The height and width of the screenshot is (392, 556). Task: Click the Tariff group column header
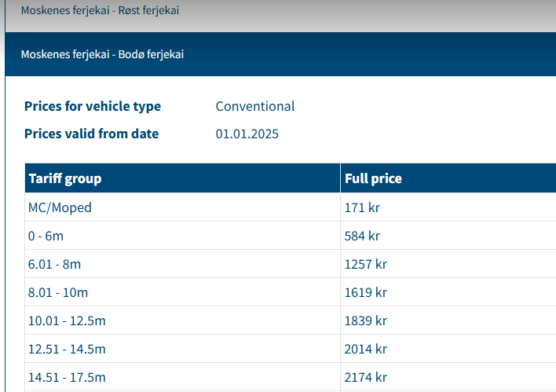click(x=65, y=178)
